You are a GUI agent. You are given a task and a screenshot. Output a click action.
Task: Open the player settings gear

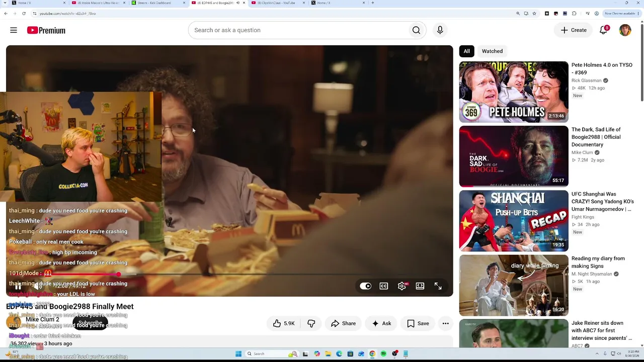[402, 286]
